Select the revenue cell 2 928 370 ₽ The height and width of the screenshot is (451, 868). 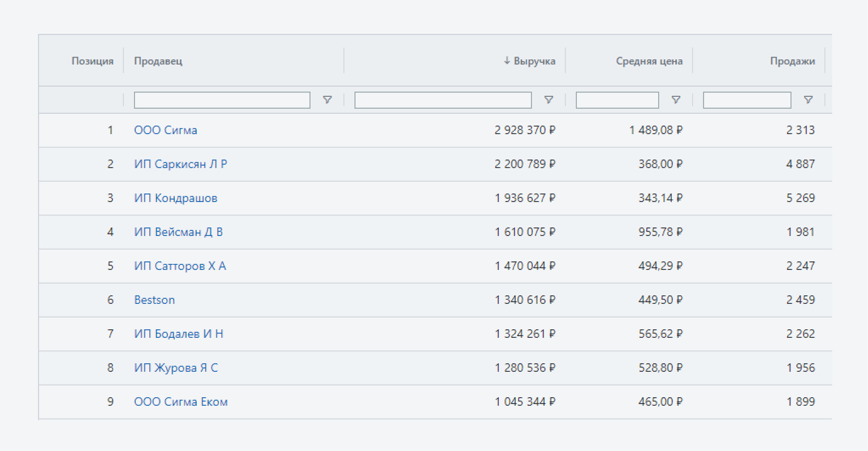(525, 130)
